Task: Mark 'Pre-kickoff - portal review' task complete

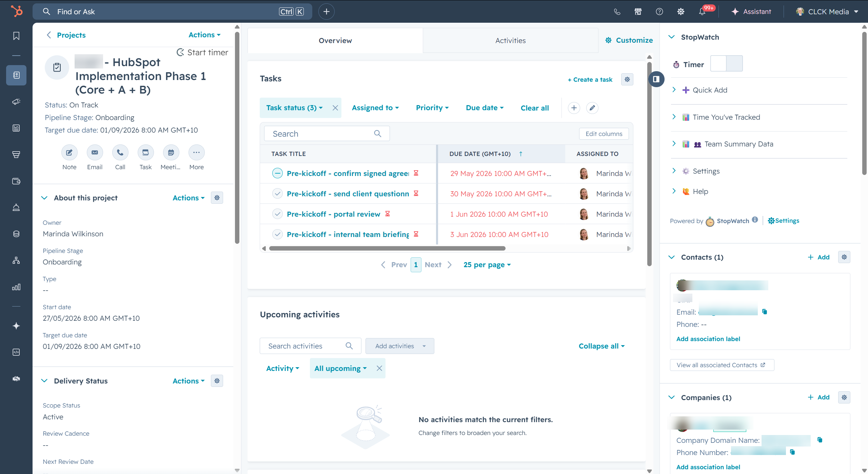Action: (277, 214)
